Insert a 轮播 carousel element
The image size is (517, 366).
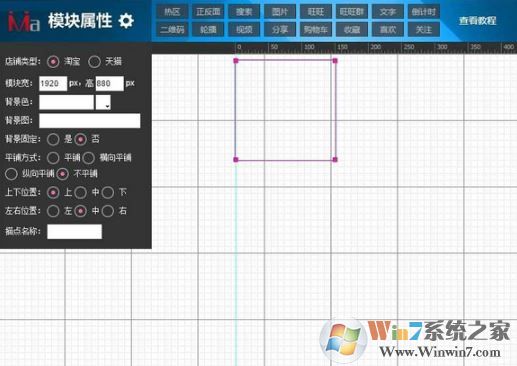coord(208,30)
